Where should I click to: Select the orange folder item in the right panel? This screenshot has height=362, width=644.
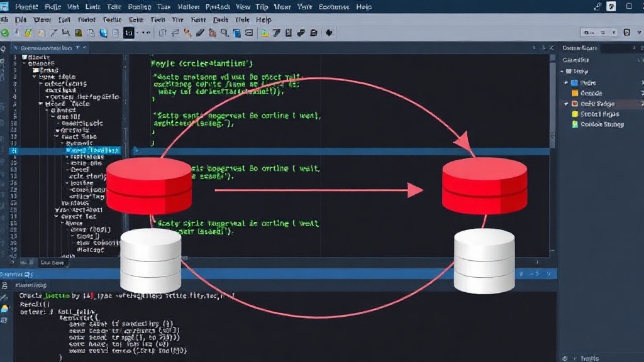tap(587, 93)
